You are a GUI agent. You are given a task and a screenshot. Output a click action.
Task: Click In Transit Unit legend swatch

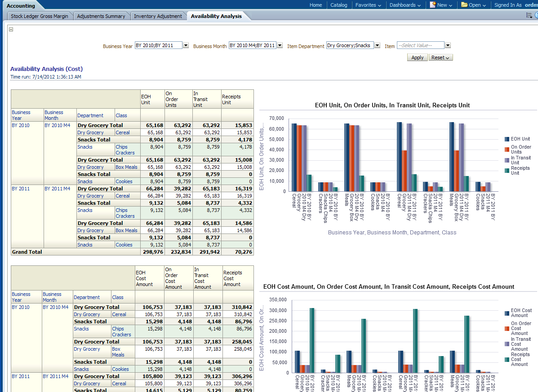coord(507,160)
